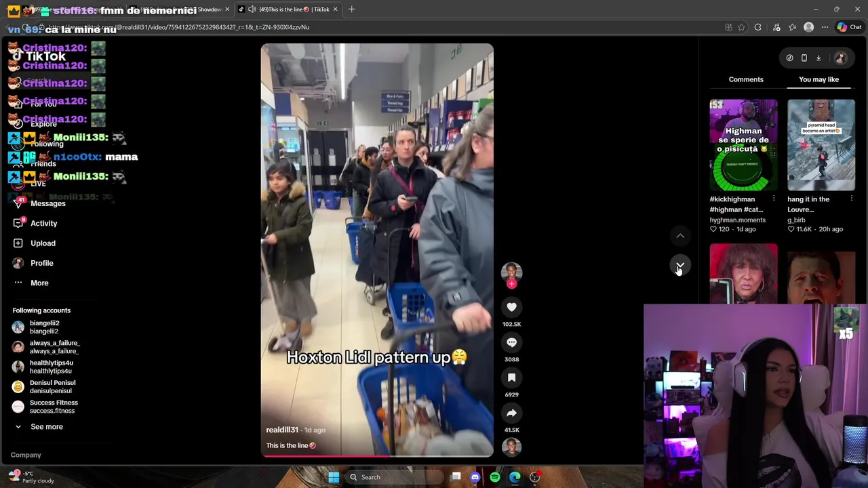Image resolution: width=868 pixels, height=488 pixels.
Task: Open options for hang it in the Louvre
Action: tap(852, 199)
